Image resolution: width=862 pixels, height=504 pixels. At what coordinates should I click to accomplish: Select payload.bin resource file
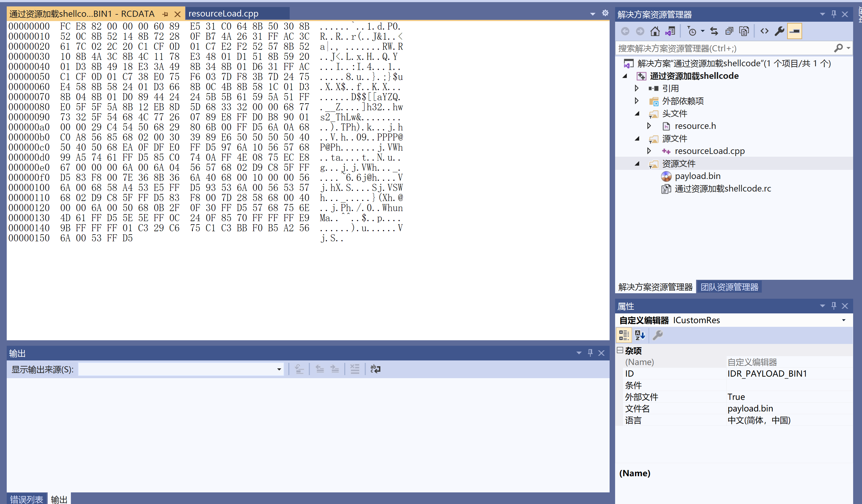point(698,176)
